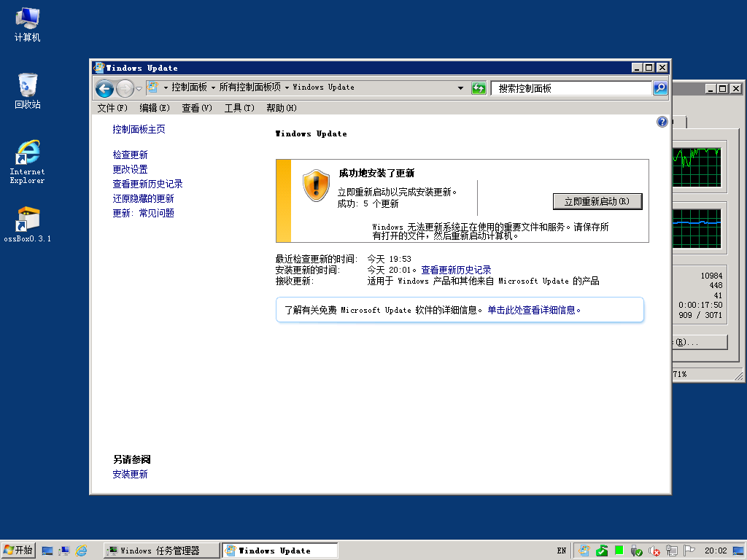Click the EN language indicator
Image resolution: width=747 pixels, height=560 pixels.
pyautogui.click(x=561, y=551)
